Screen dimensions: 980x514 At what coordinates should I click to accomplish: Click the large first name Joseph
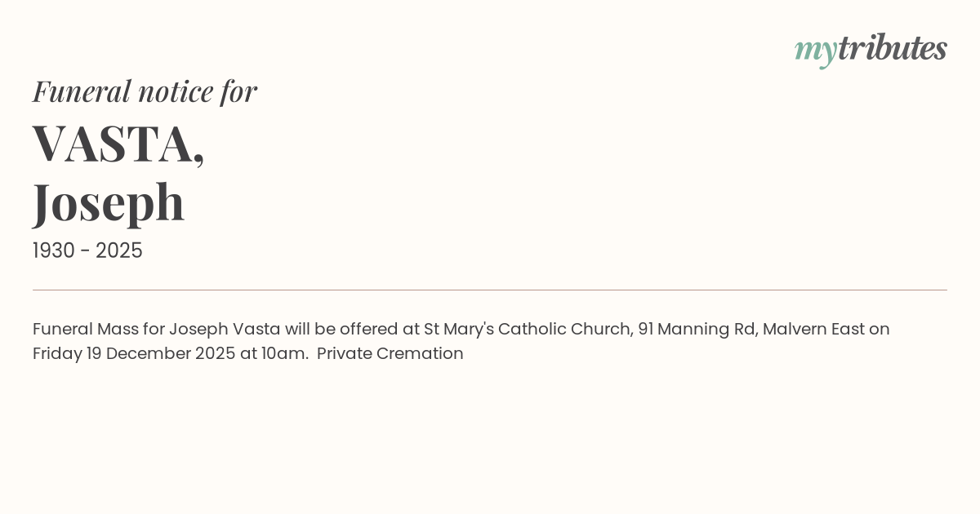pyautogui.click(x=109, y=202)
